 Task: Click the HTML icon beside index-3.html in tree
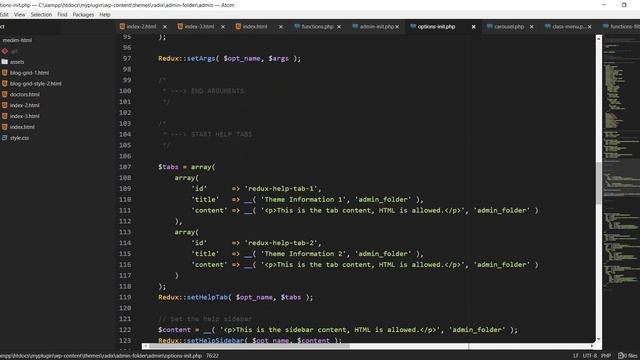tap(4, 116)
